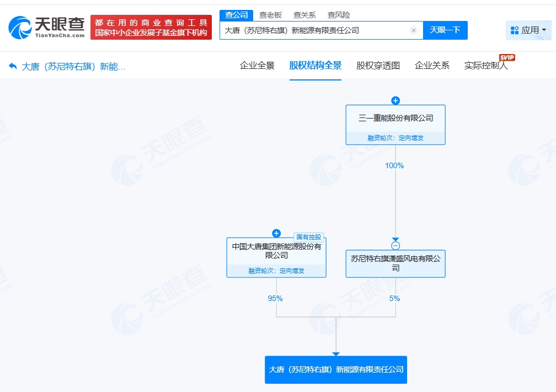Select the 查公司 search tab
The image size is (556, 392).
pyautogui.click(x=236, y=15)
